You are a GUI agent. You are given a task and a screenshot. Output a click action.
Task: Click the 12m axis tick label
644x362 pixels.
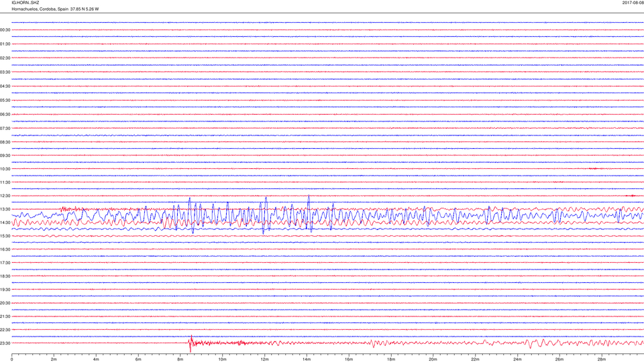[264, 359]
